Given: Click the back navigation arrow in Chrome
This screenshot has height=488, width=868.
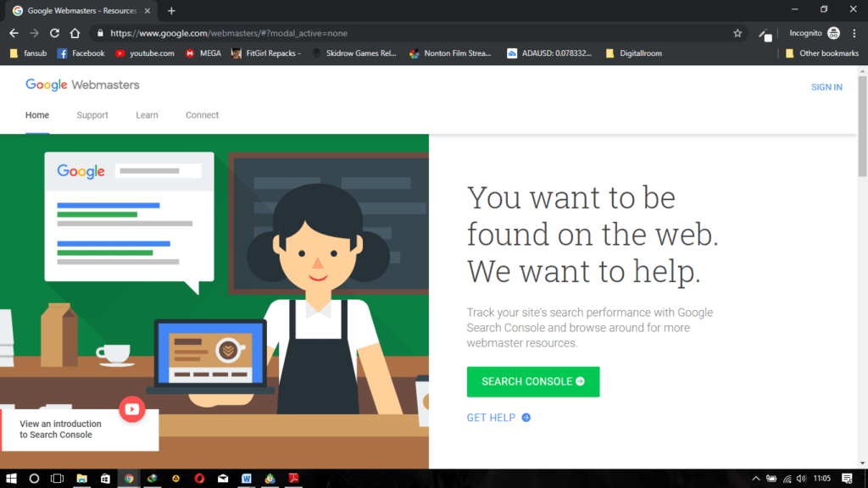Looking at the screenshot, I should point(13,32).
